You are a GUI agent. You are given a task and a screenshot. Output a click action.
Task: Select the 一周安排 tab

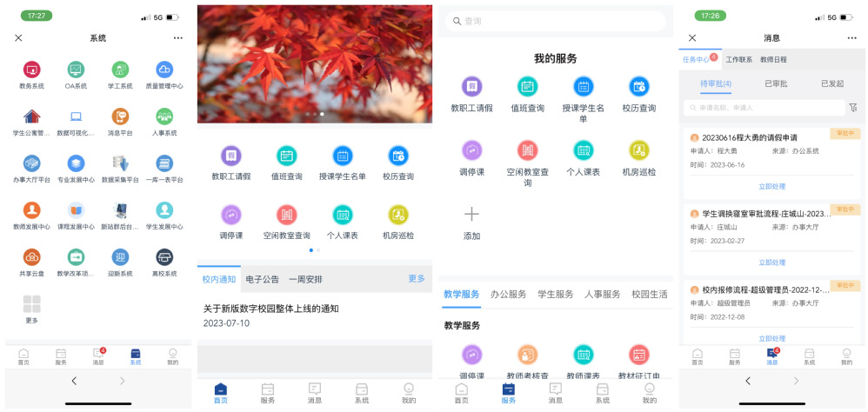305,280
